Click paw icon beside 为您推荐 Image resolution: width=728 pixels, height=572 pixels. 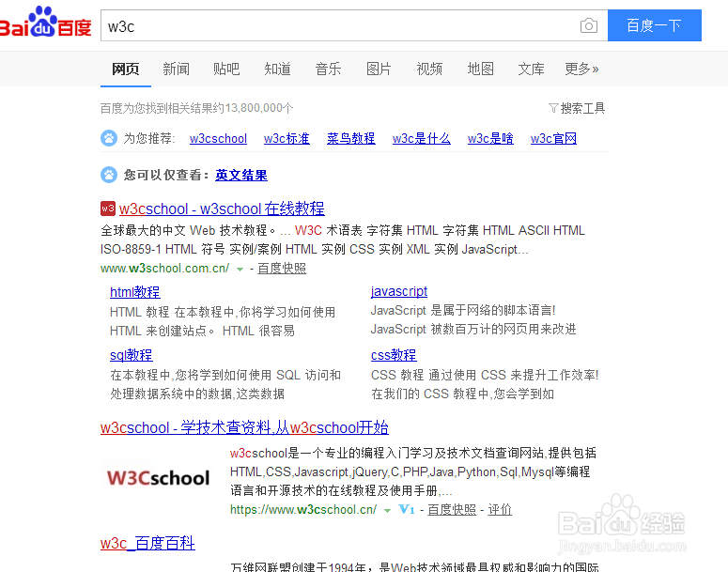(x=109, y=138)
